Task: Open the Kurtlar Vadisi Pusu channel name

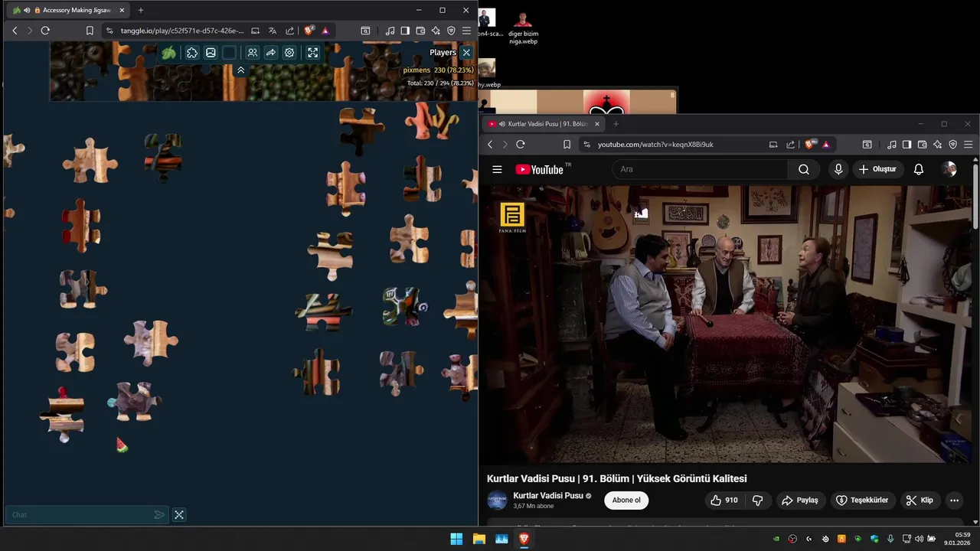Action: pos(548,495)
